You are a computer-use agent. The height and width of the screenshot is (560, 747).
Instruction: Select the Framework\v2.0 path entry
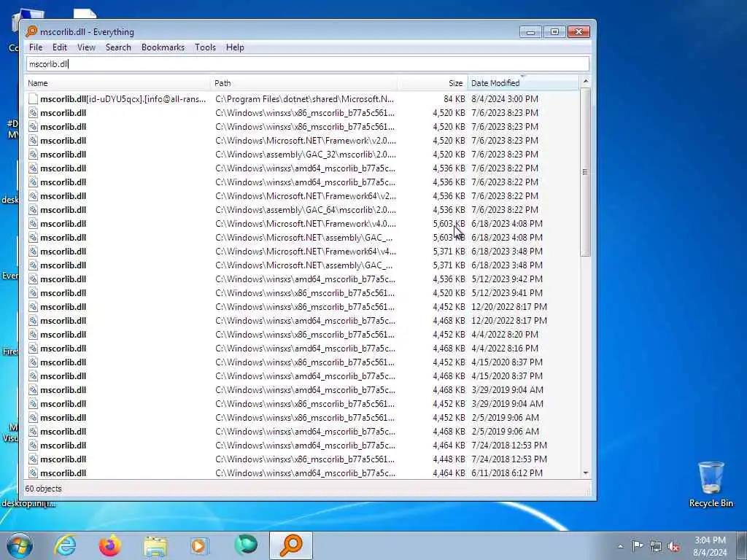(306, 141)
